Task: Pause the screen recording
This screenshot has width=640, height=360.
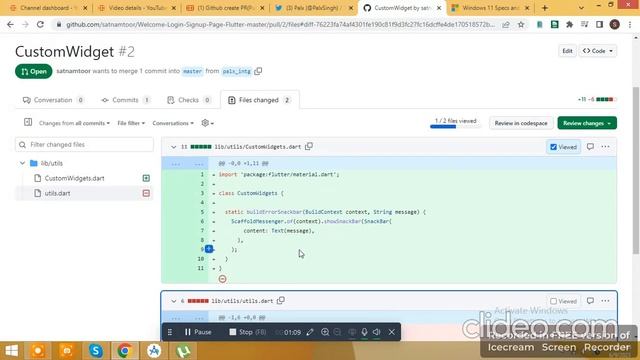Action: [x=198, y=332]
